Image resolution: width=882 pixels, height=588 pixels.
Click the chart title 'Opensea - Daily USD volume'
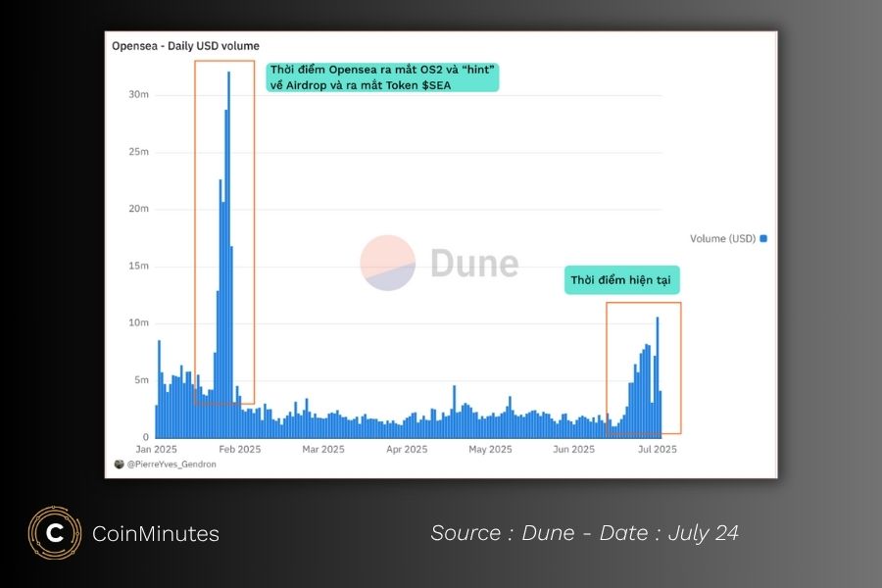tap(185, 46)
